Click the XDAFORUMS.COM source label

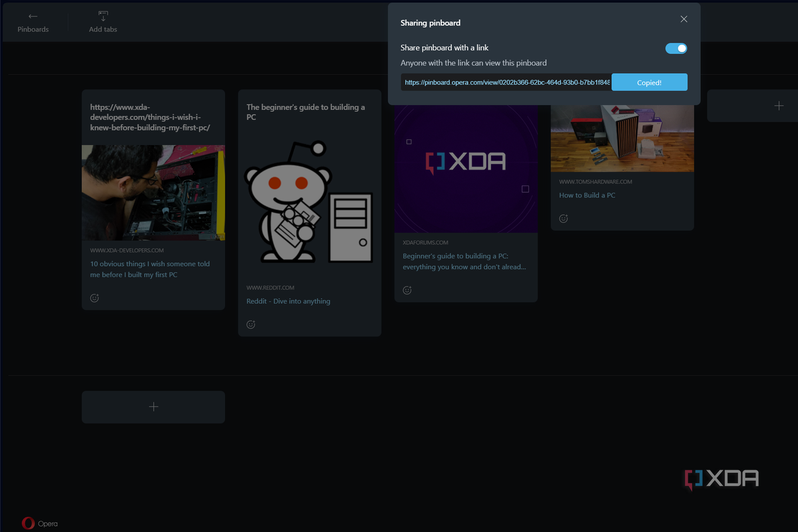coord(425,243)
